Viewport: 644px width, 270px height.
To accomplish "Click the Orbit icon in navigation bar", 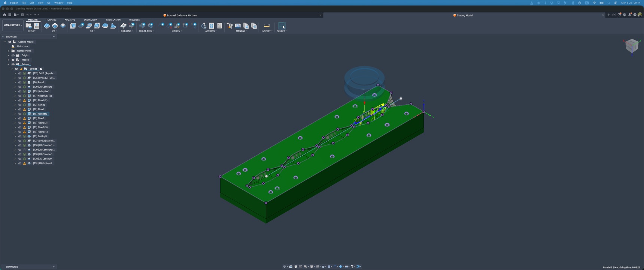I will pyautogui.click(x=284, y=267).
